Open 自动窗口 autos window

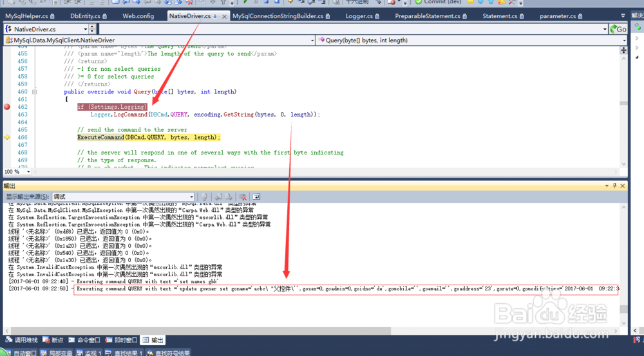tap(21, 353)
